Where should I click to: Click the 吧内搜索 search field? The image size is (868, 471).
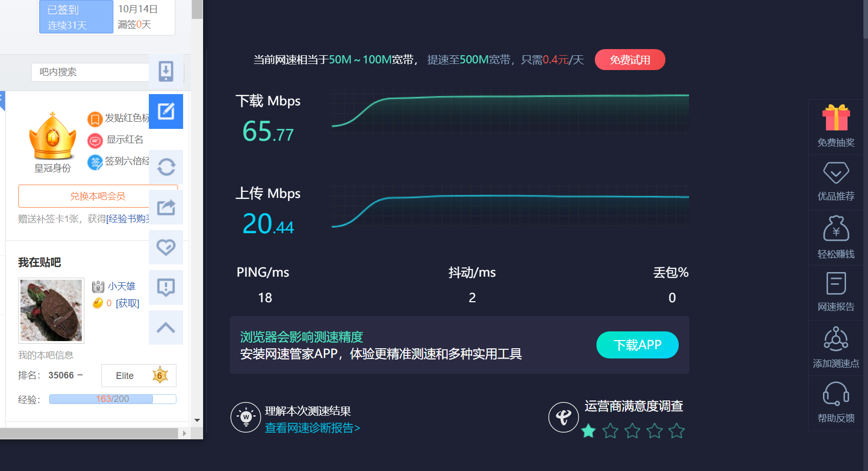coord(90,72)
